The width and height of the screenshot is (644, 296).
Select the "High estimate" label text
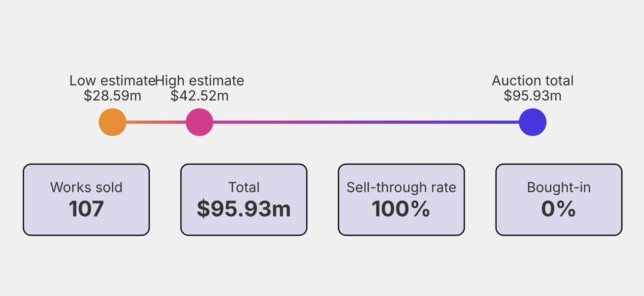point(200,81)
